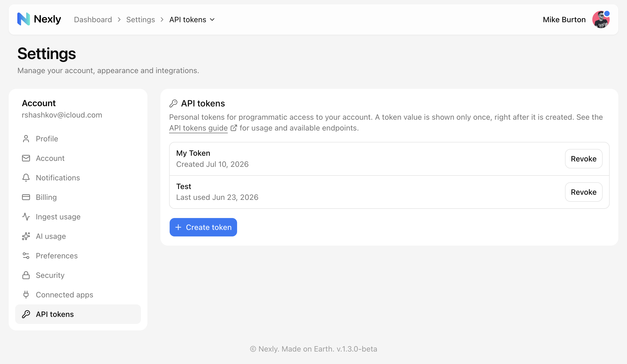This screenshot has width=627, height=364.
Task: Open the AI usage section
Action: pos(78,236)
